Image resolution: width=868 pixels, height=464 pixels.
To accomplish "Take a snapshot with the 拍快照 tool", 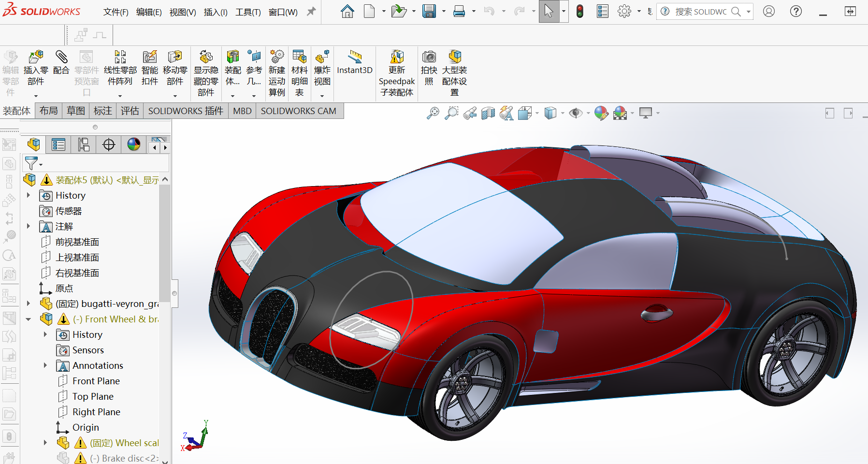I will pyautogui.click(x=429, y=68).
